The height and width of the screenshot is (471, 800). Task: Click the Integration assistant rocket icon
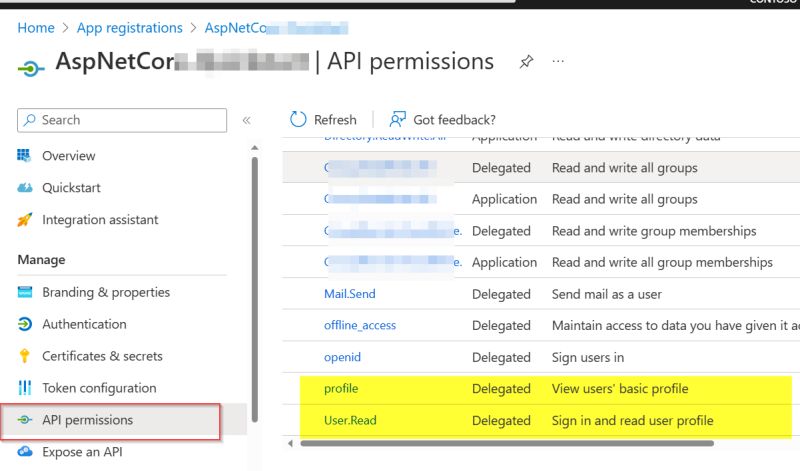click(x=24, y=219)
